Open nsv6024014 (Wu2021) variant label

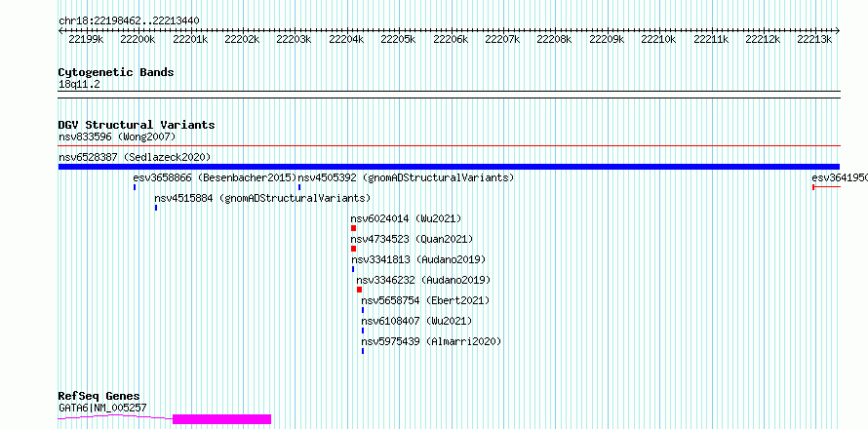406,218
